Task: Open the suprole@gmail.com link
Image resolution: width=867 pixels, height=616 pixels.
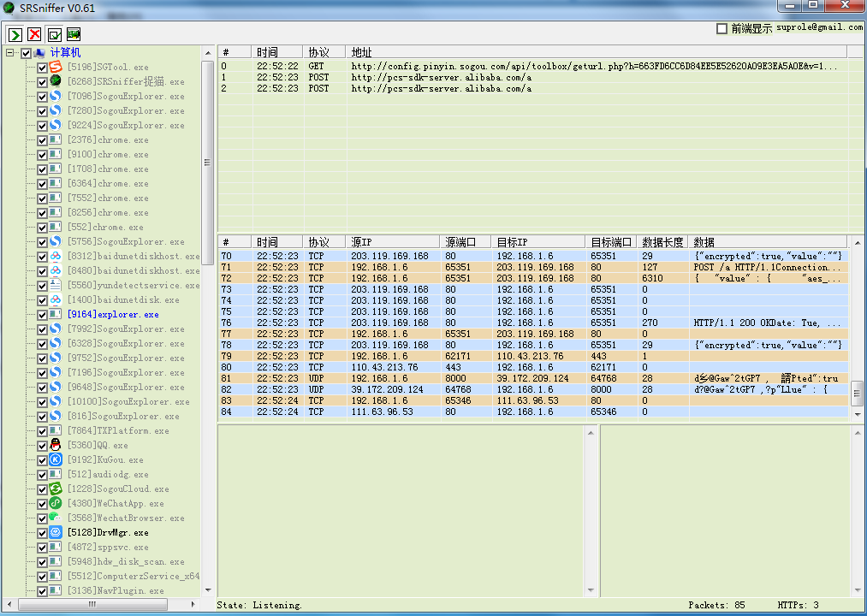Action: pyautogui.click(x=819, y=27)
